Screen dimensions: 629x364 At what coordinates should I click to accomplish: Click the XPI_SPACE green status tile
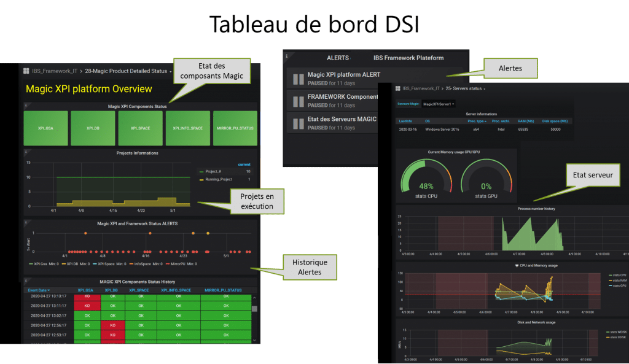[141, 128]
